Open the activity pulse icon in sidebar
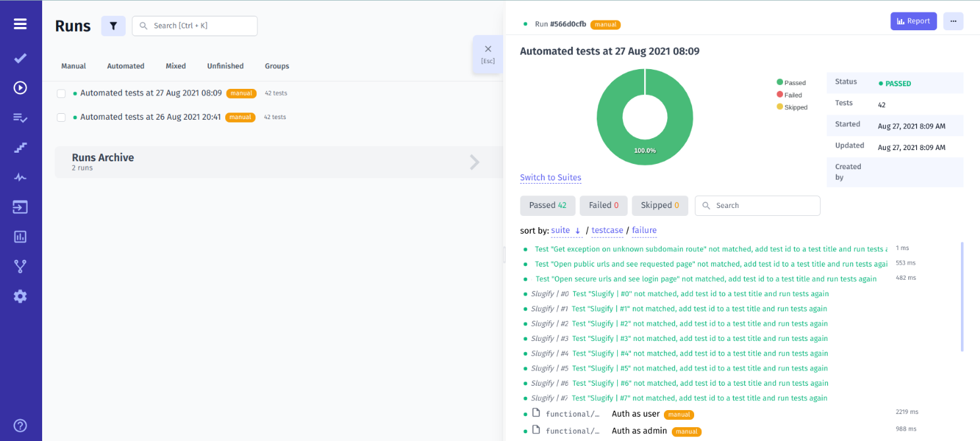This screenshot has width=980, height=441. pos(20,176)
